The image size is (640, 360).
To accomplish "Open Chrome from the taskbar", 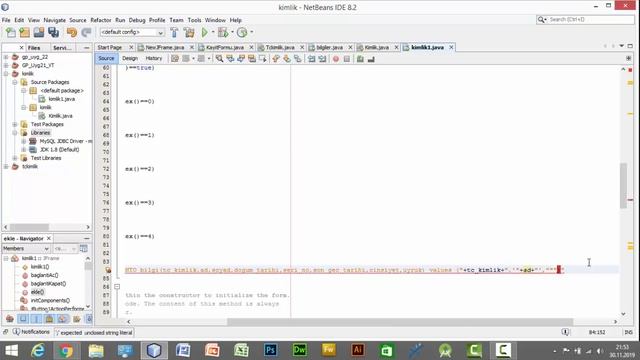I will coord(66,351).
